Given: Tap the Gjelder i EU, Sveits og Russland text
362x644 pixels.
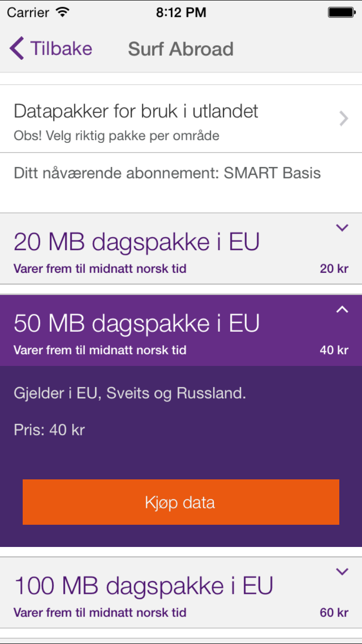Looking at the screenshot, I should (130, 393).
